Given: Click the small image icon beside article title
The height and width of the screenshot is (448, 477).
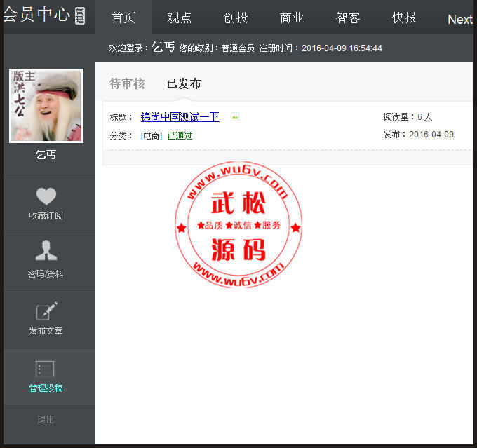Looking at the screenshot, I should [234, 116].
